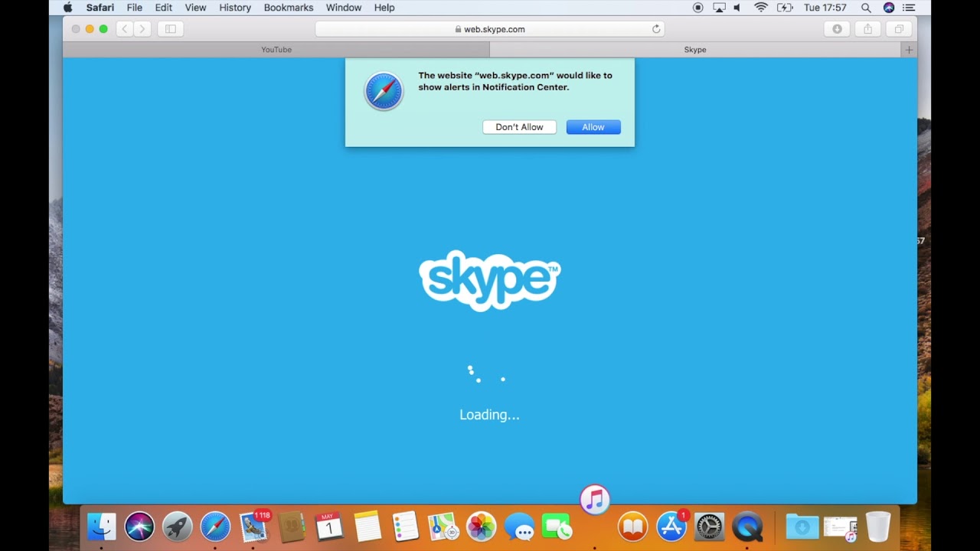Open the View menu
The image size is (980, 551).
[195, 8]
